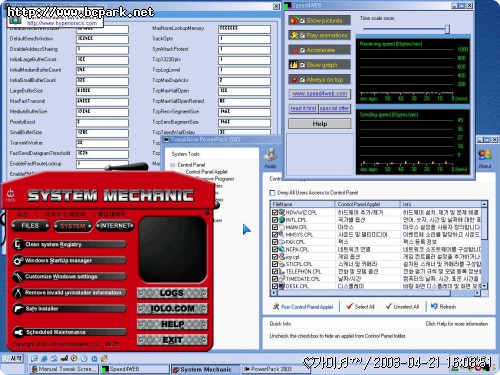The image size is (500, 375).
Task: Uncheck the FAX.CPL checkbox
Action: [275, 242]
